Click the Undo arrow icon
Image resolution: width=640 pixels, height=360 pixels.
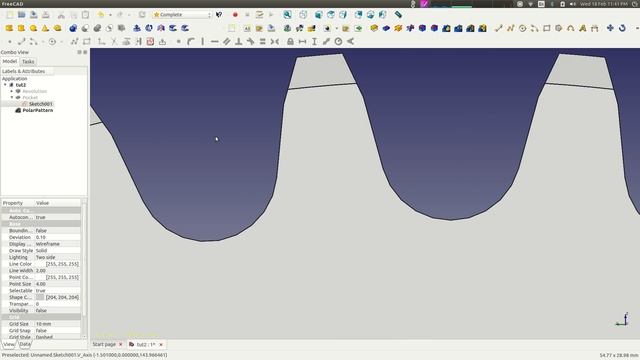pos(100,15)
